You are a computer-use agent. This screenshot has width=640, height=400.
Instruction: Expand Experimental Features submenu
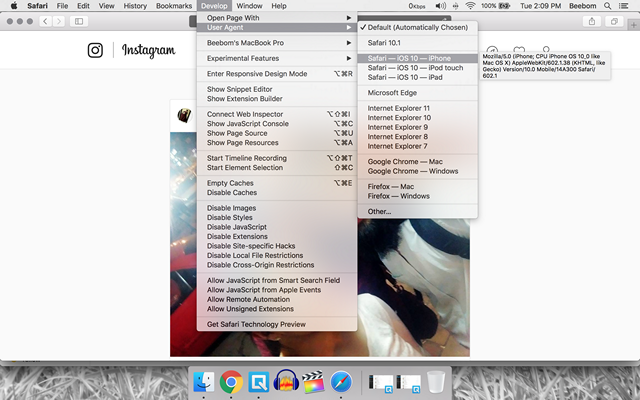[277, 58]
